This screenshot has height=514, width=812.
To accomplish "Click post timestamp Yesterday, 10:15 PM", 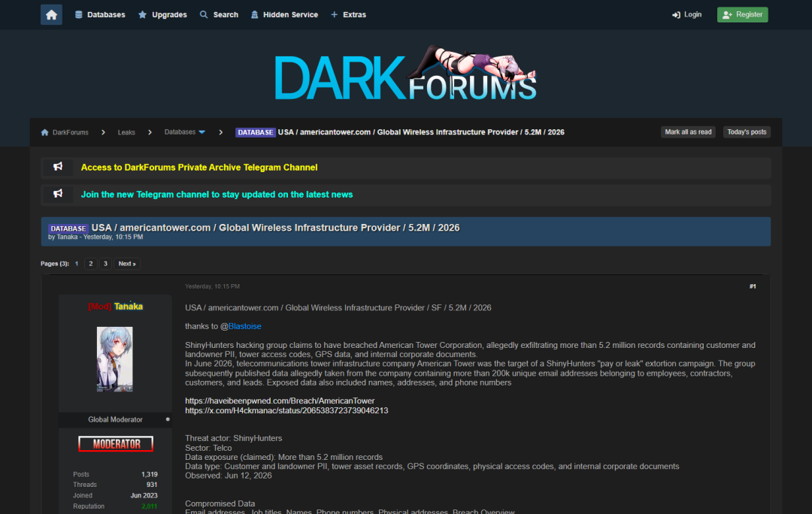I will click(212, 286).
